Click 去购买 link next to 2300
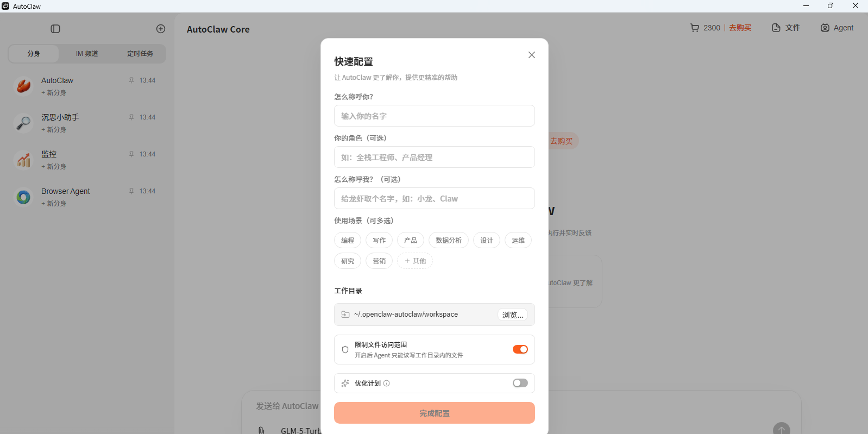868x434 pixels. 740,28
